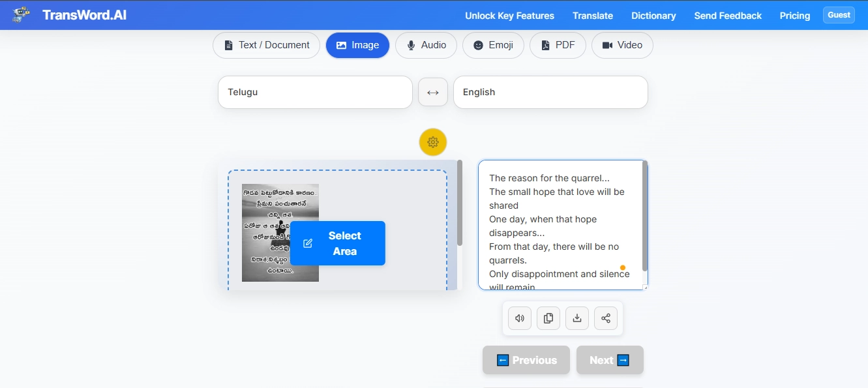
Task: Play the translated text aloud
Action: click(x=519, y=318)
